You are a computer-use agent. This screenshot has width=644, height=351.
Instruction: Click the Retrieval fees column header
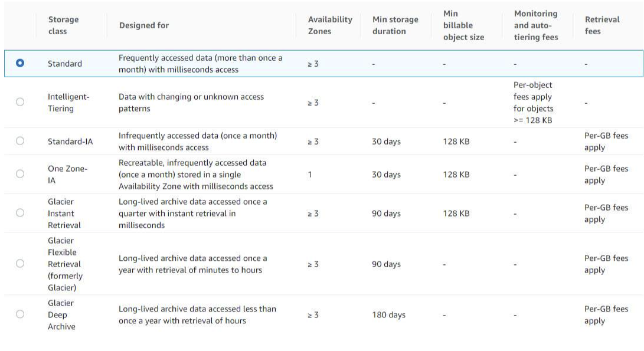(602, 25)
